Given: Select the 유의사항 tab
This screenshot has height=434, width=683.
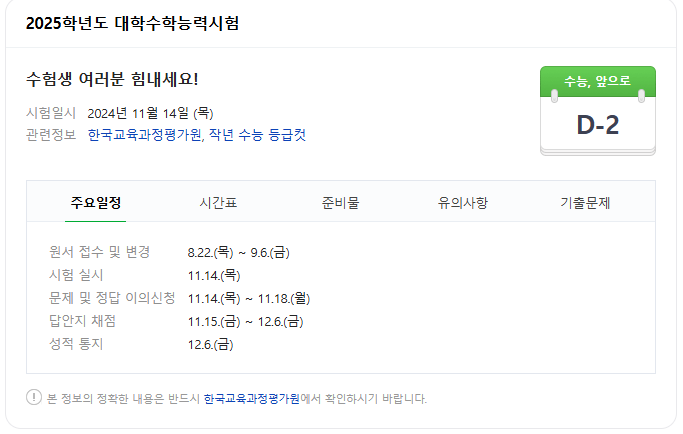Looking at the screenshot, I should [462, 203].
